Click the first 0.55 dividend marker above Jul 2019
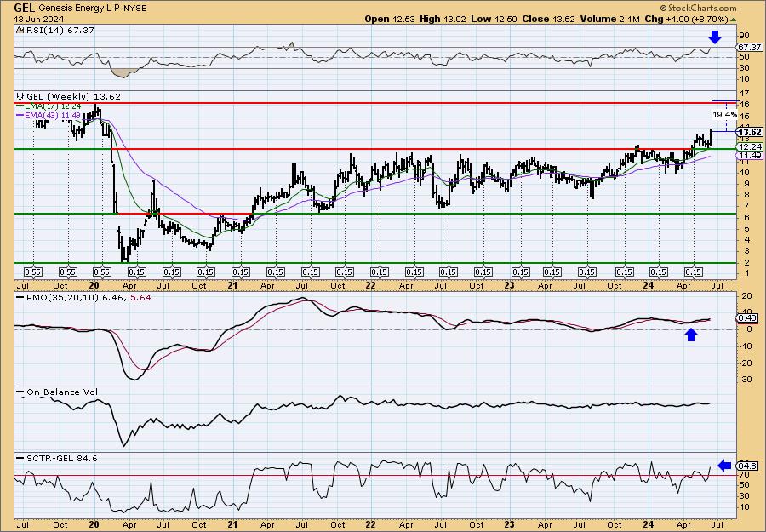Viewport: 766px width, 532px height. (x=33, y=272)
